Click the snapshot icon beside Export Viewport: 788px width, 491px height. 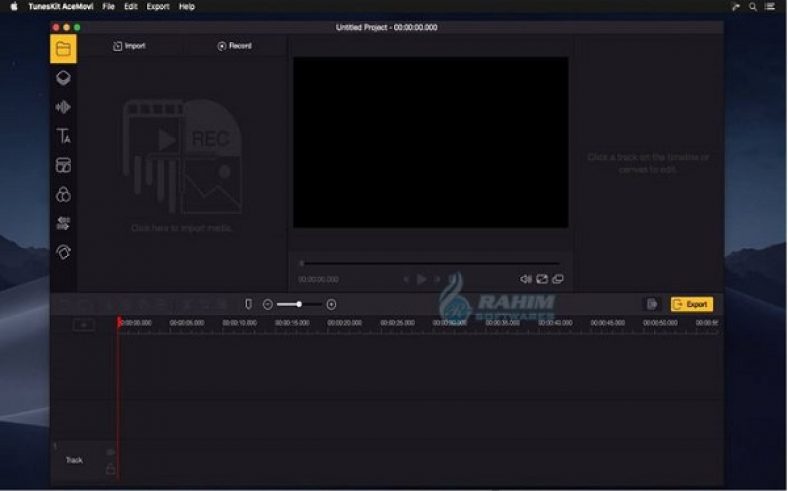(x=652, y=304)
